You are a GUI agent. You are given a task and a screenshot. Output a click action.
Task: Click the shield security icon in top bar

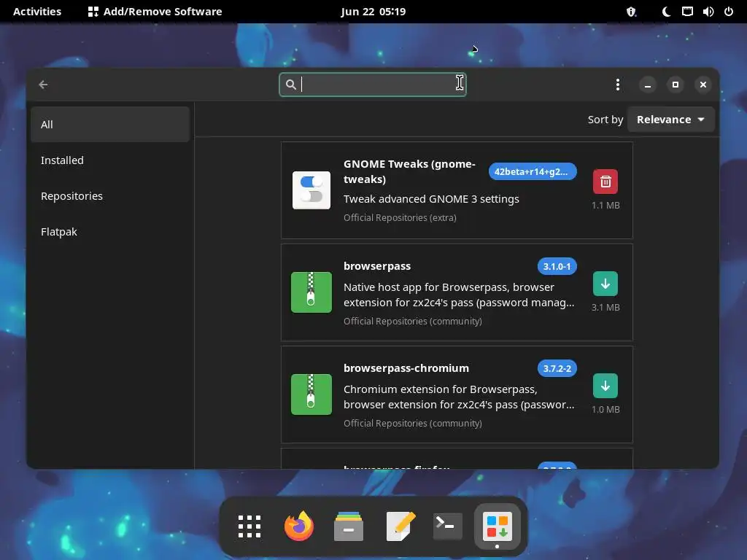pyautogui.click(x=631, y=12)
